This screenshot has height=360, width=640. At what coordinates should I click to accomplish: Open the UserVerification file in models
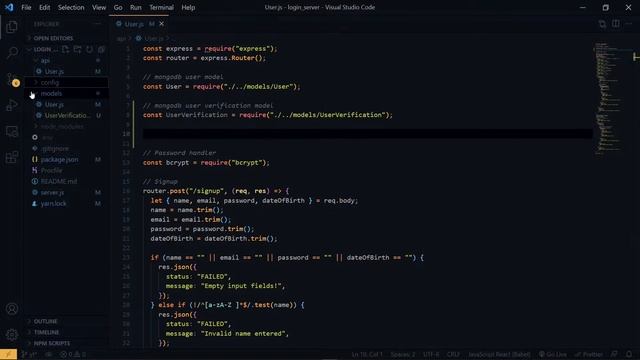pos(67,116)
